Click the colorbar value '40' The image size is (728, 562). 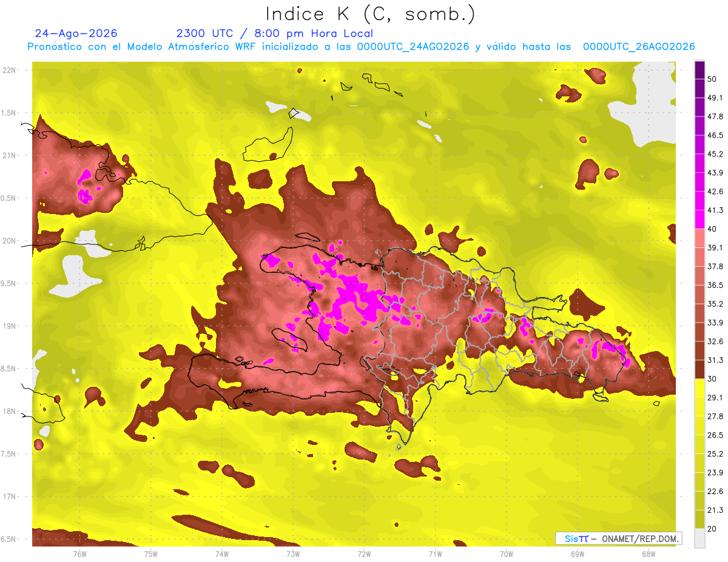713,229
